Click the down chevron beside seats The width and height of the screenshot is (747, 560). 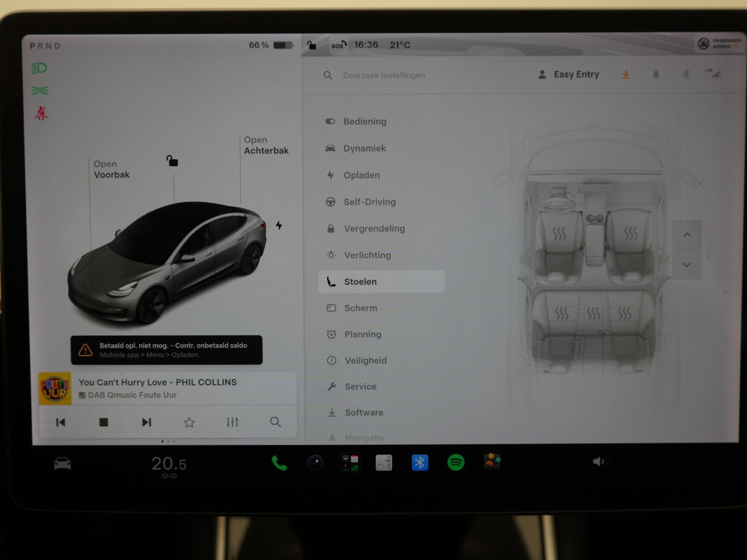point(687,265)
